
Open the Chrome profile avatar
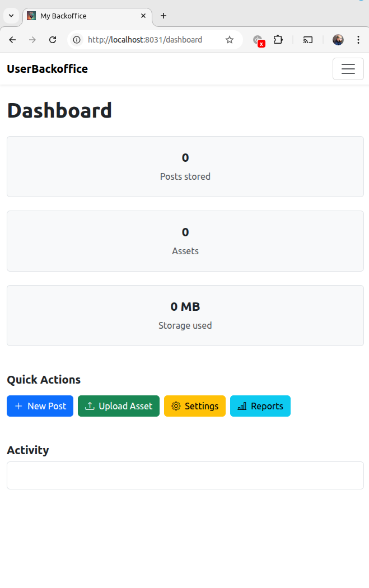pos(338,40)
